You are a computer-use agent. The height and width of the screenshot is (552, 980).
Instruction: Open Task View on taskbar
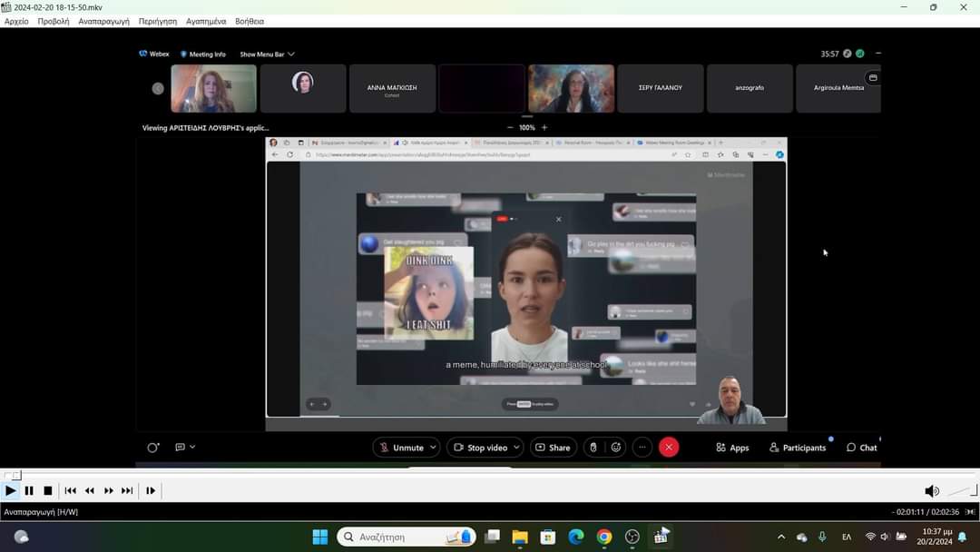pyautogui.click(x=493, y=537)
